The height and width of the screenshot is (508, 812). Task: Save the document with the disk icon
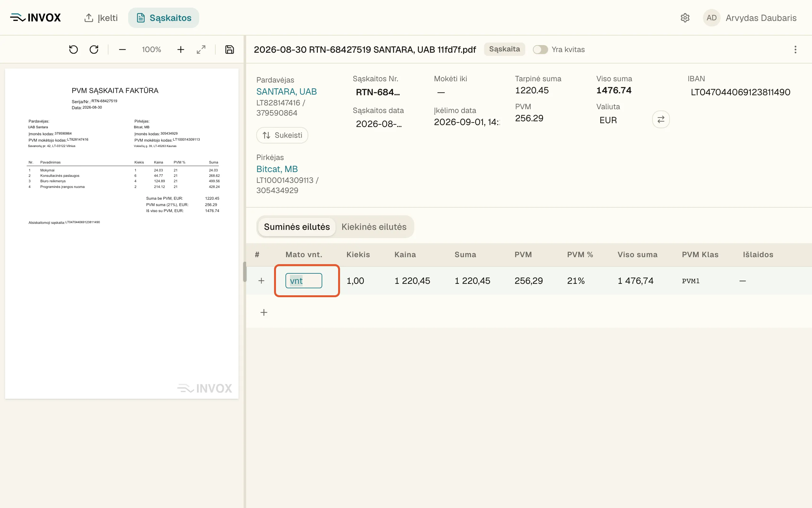point(230,50)
